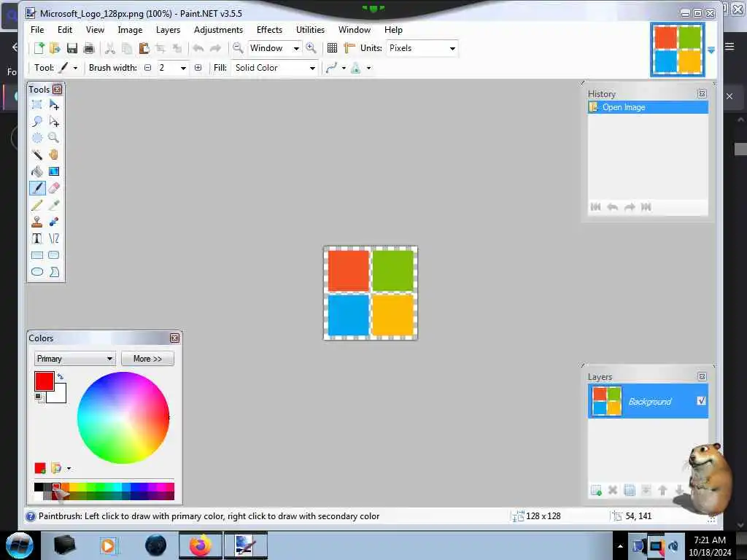Toggle the rulers icon
This screenshot has height=560, width=747.
(349, 47)
